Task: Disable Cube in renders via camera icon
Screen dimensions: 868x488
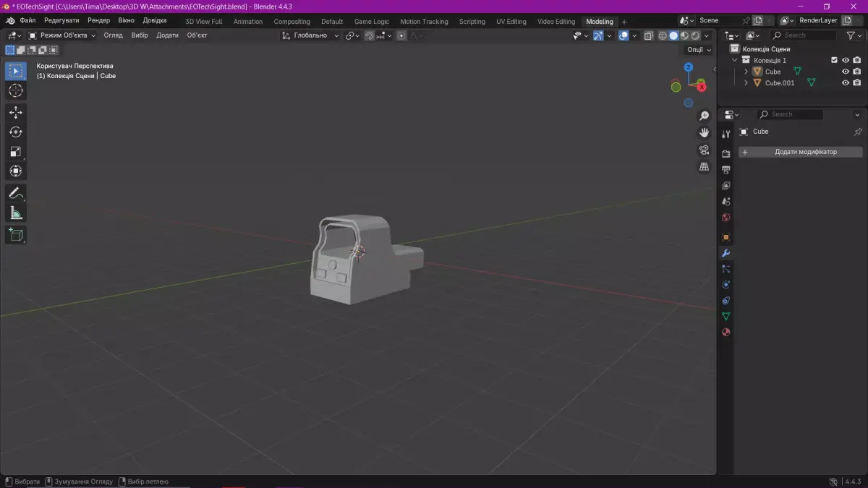Action: point(857,72)
